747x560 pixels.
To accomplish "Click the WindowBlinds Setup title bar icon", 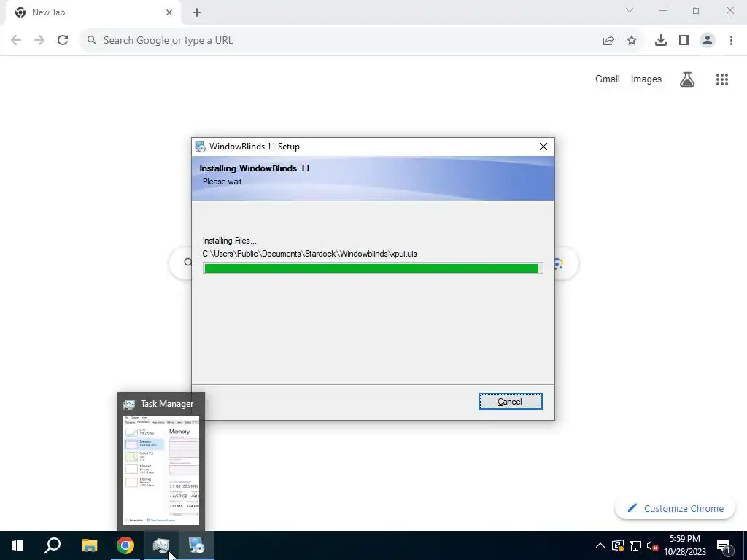I will click(200, 147).
